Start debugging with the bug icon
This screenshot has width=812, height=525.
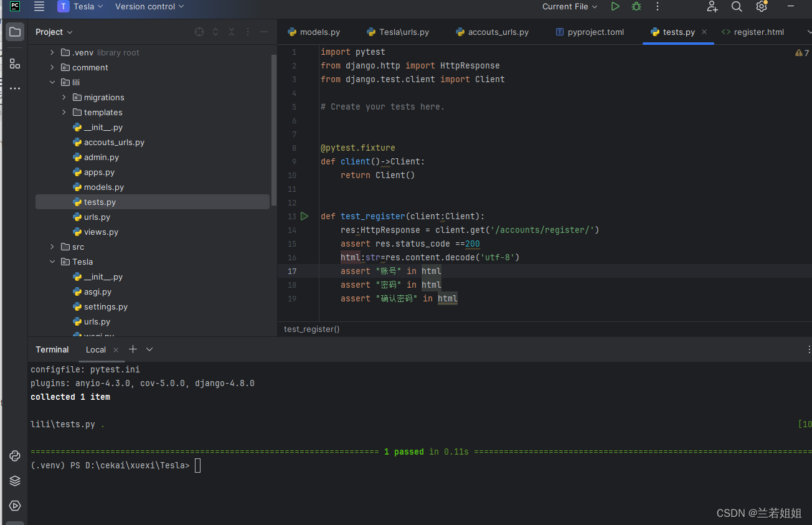(x=636, y=6)
